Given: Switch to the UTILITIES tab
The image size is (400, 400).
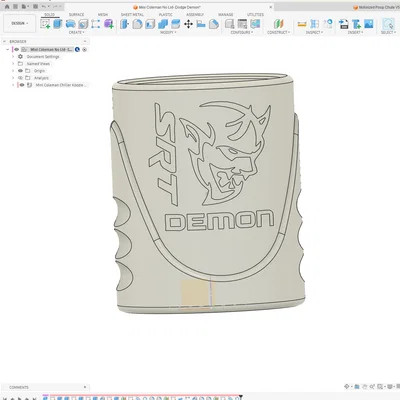Looking at the screenshot, I should (256, 15).
